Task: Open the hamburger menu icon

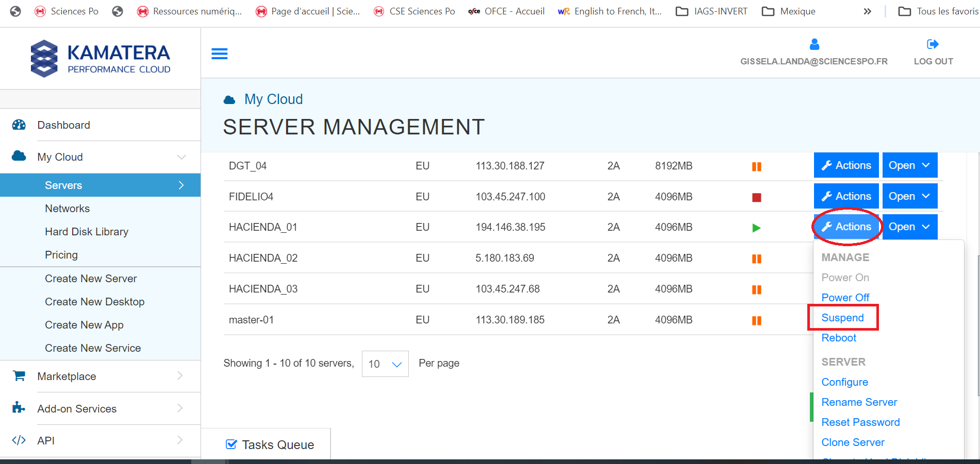Action: pyautogui.click(x=220, y=54)
